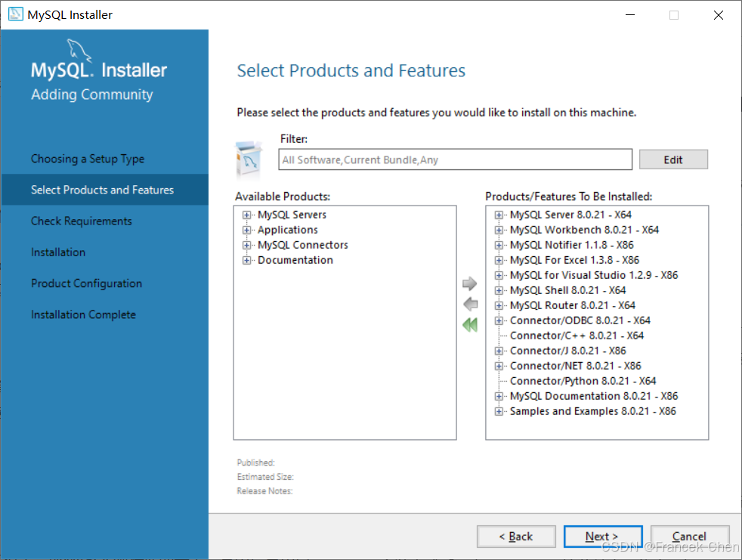Viewport: 742px width, 560px height.
Task: Click the Next button
Action: [x=603, y=537]
